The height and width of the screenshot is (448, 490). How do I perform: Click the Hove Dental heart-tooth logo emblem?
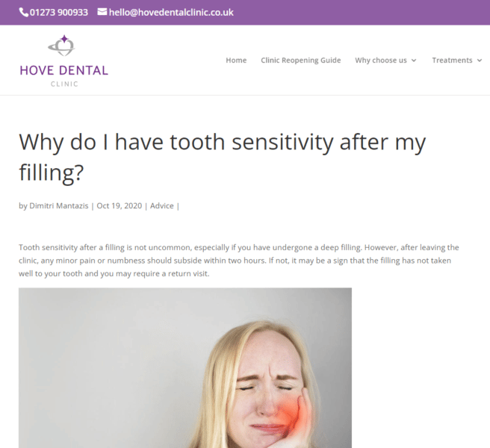(62, 46)
